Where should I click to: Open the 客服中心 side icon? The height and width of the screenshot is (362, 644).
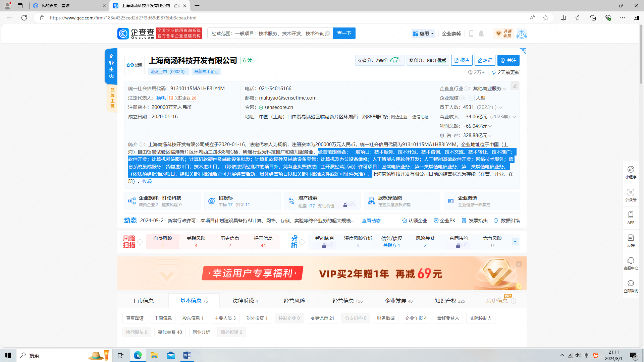tap(631, 263)
